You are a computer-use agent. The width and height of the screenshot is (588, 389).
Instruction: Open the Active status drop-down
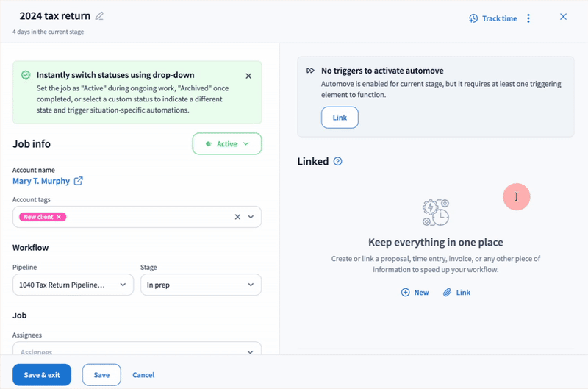227,144
